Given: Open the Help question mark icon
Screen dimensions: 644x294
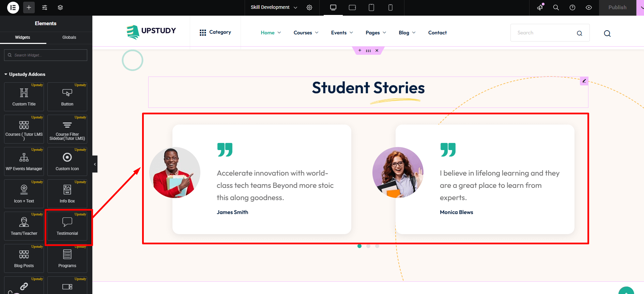Looking at the screenshot, I should coord(572,7).
